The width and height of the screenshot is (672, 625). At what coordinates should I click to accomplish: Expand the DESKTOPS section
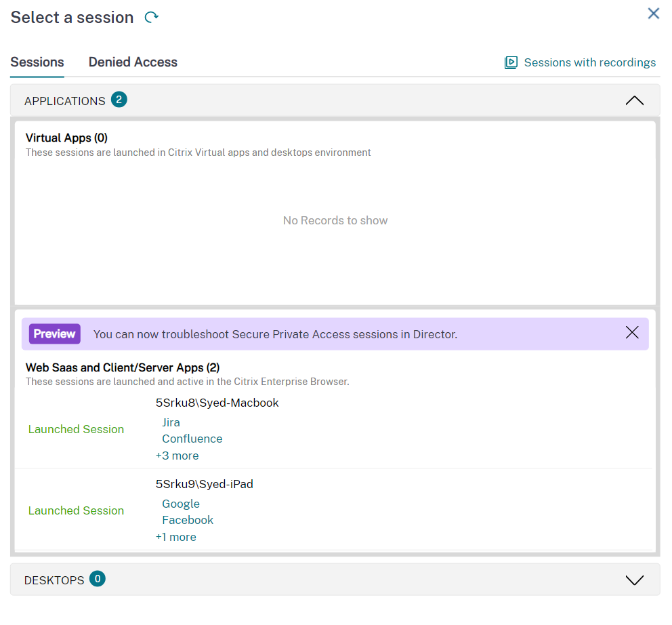click(634, 580)
